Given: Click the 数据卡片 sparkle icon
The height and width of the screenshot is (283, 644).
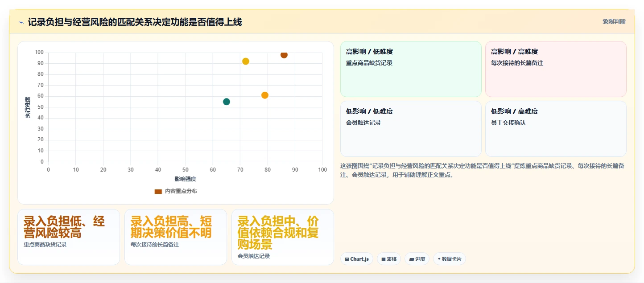Looking at the screenshot, I should (x=439, y=259).
